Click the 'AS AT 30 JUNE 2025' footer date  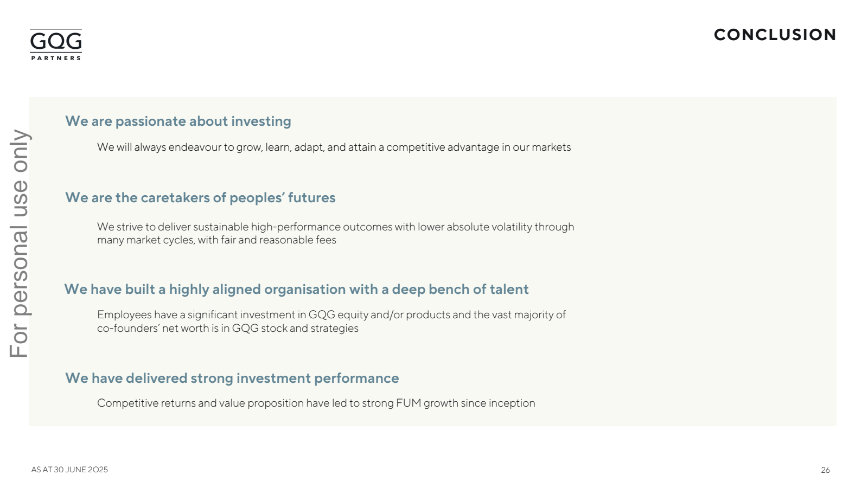click(69, 470)
